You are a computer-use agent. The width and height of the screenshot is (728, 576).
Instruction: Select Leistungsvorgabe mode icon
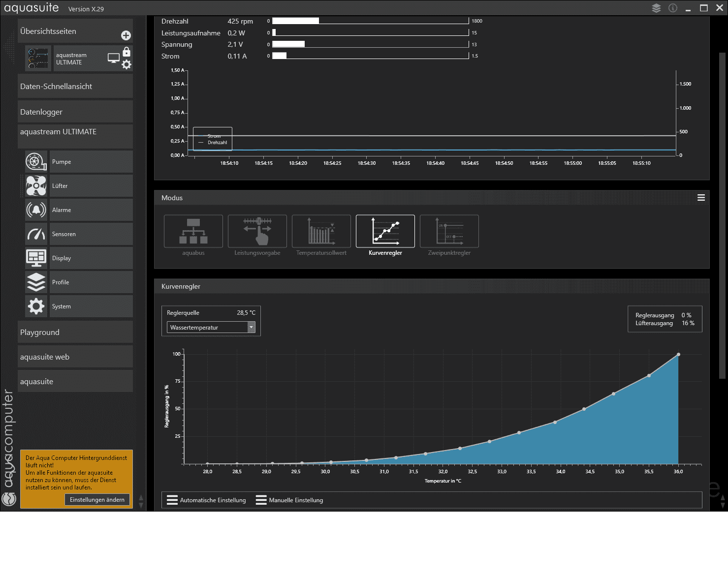(257, 231)
